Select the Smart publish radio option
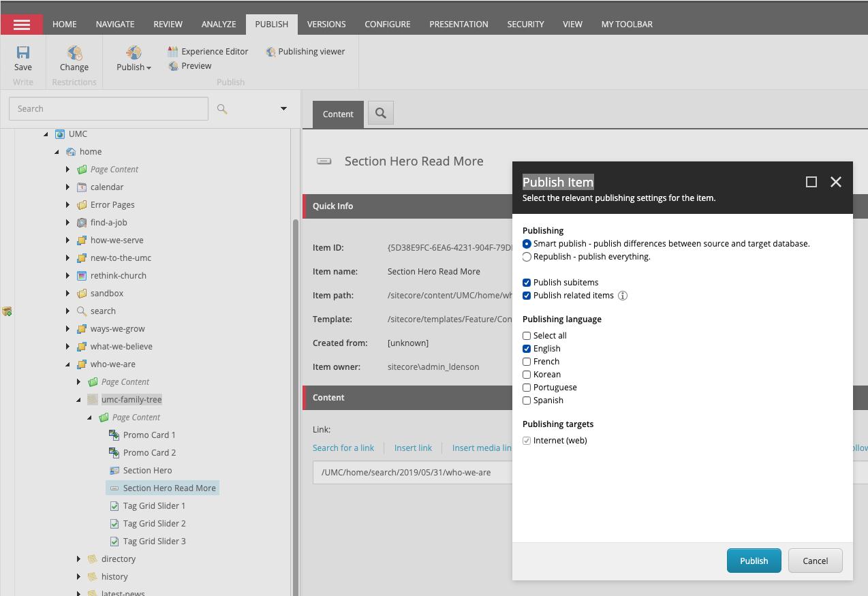 coord(527,244)
